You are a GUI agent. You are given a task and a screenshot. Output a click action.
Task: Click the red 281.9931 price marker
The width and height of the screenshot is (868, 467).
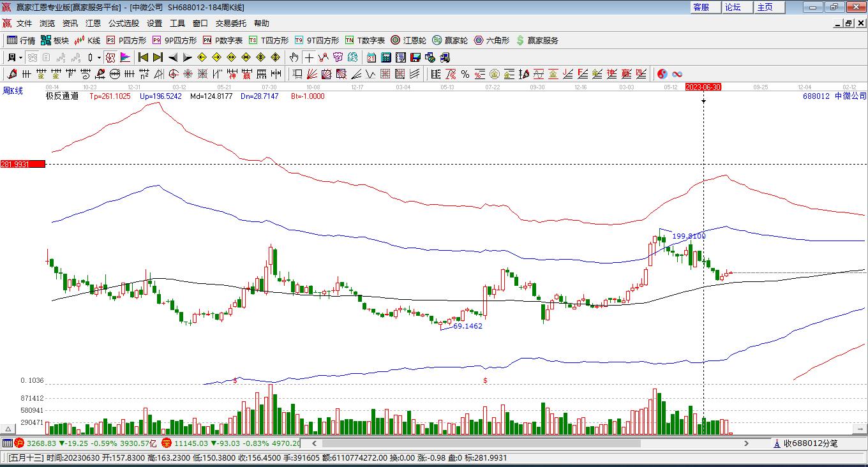tap(23, 164)
